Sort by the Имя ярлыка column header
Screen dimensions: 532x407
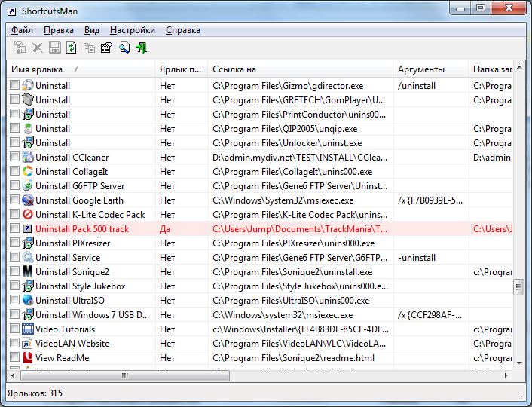81,69
